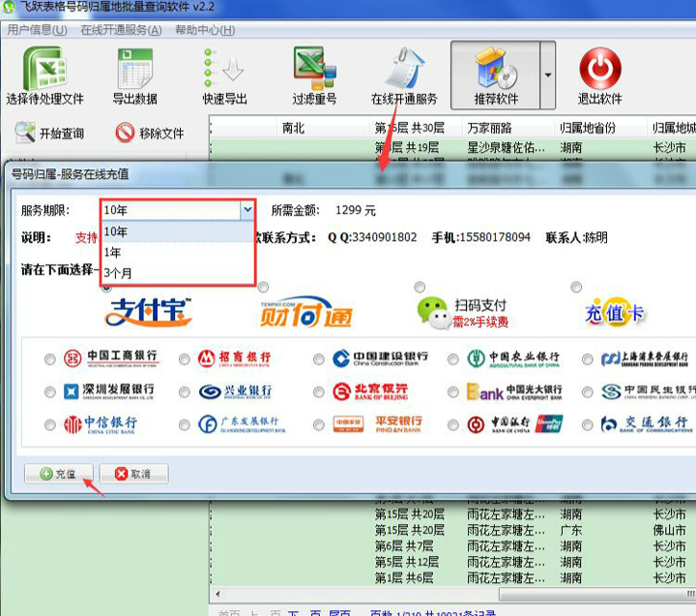Select the 深圳发展银行 radio button

coord(49,393)
